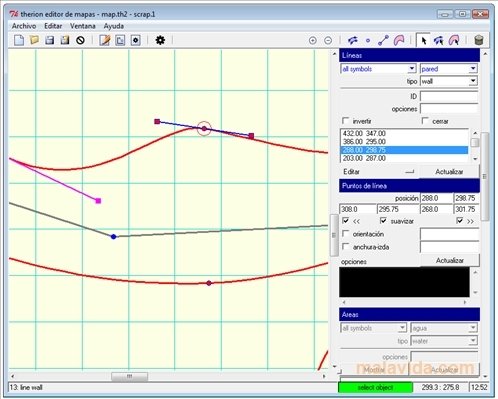This screenshot has height=399, width=498.
Task: Select the insert area tool icon
Action: click(399, 40)
